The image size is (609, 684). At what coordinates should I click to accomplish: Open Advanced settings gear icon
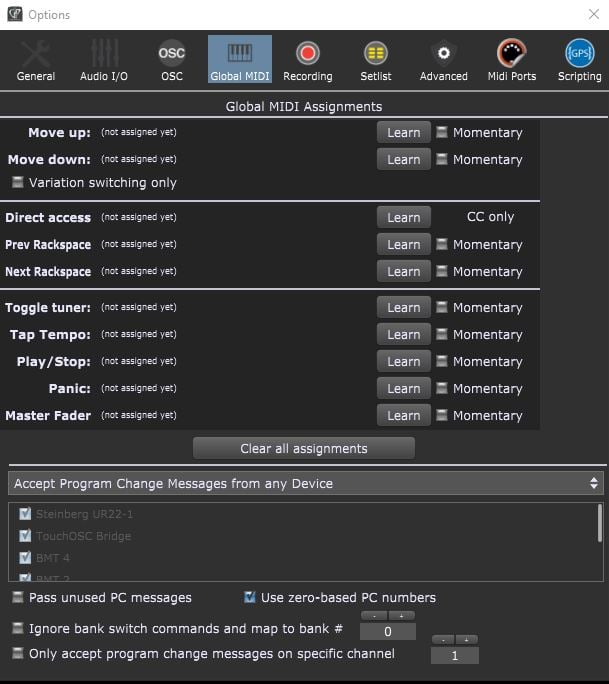point(443,60)
